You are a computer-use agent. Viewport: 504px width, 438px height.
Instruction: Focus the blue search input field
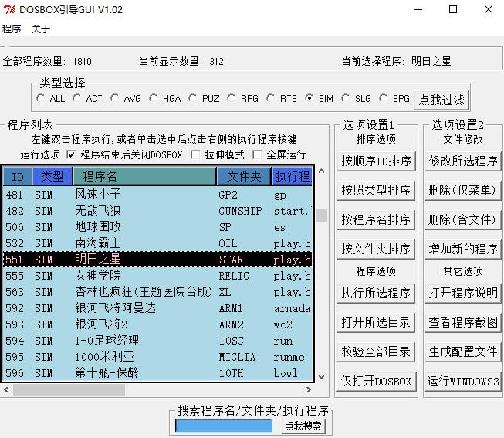pyautogui.click(x=224, y=426)
